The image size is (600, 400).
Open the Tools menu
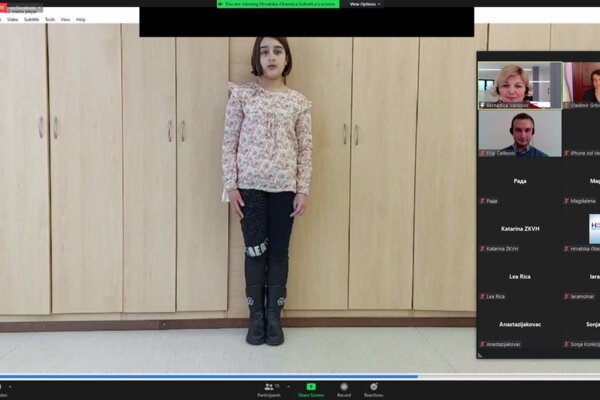[x=50, y=19]
